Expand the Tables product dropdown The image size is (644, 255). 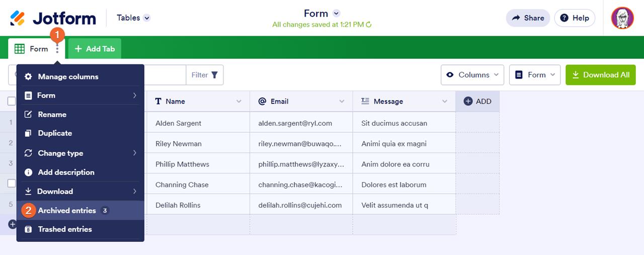click(147, 18)
